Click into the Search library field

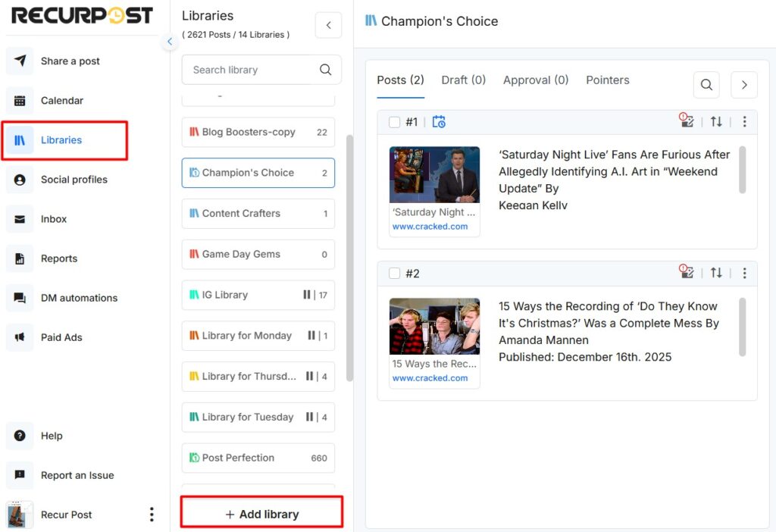[x=250, y=70]
